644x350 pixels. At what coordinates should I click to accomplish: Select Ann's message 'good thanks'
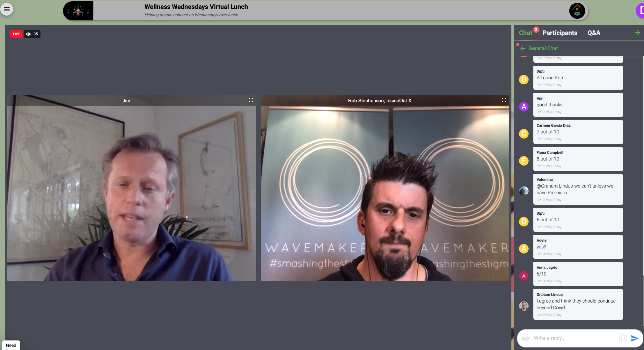coord(578,105)
